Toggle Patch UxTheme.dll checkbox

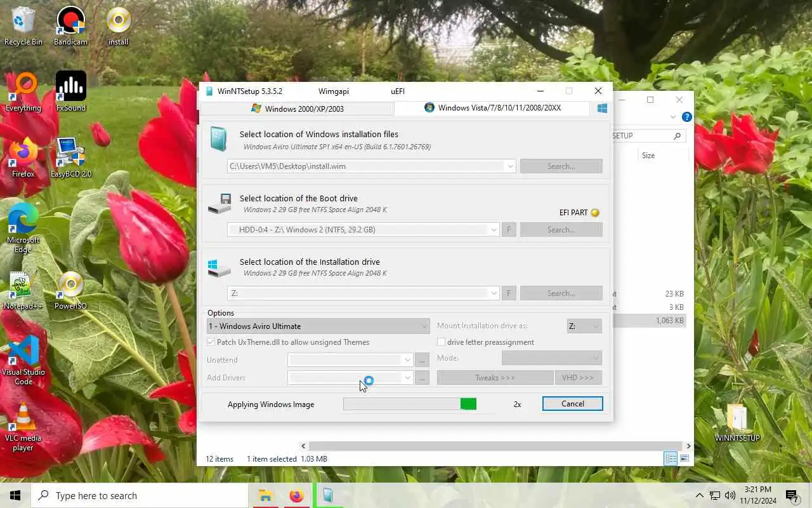pos(211,342)
